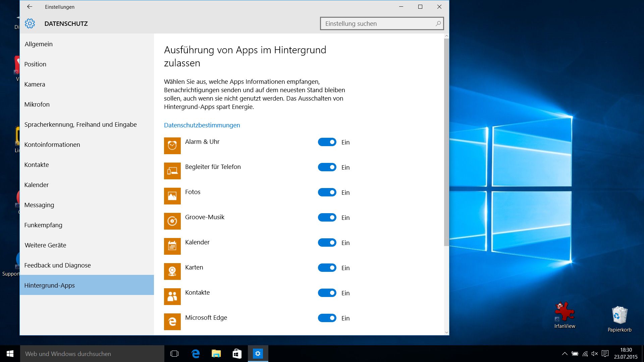Click the Web und Windows durchsuchen box
The width and height of the screenshot is (644, 362).
[92, 354]
